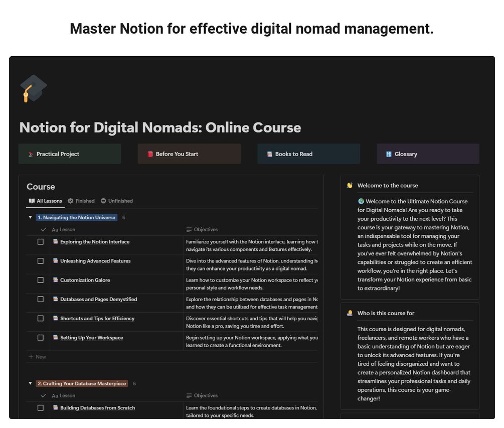Open the Glossary page
The image size is (504, 428).
tap(428, 154)
